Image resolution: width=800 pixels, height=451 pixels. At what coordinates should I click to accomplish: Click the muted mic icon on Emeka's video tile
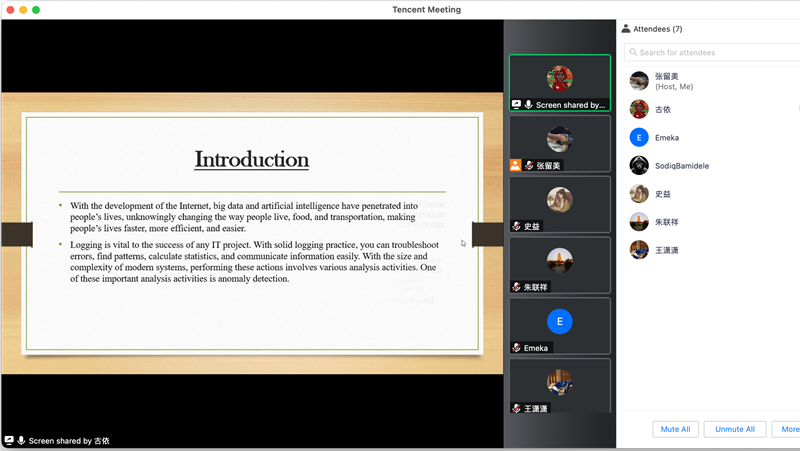tap(516, 348)
